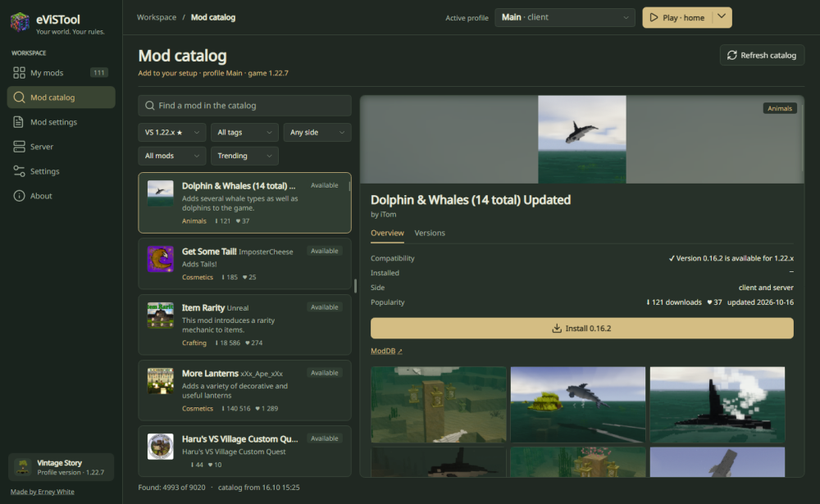
Task: Switch to the Overview tab
Action: point(387,234)
